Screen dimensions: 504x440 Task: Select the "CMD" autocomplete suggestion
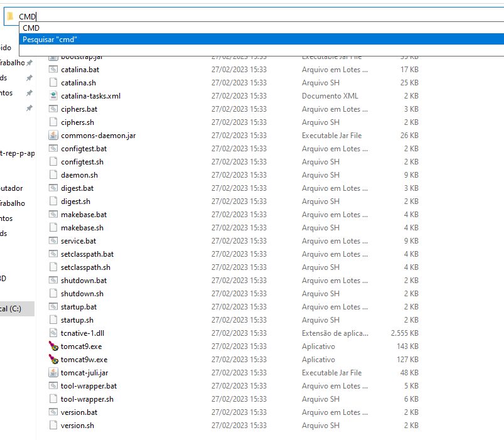tap(261, 28)
